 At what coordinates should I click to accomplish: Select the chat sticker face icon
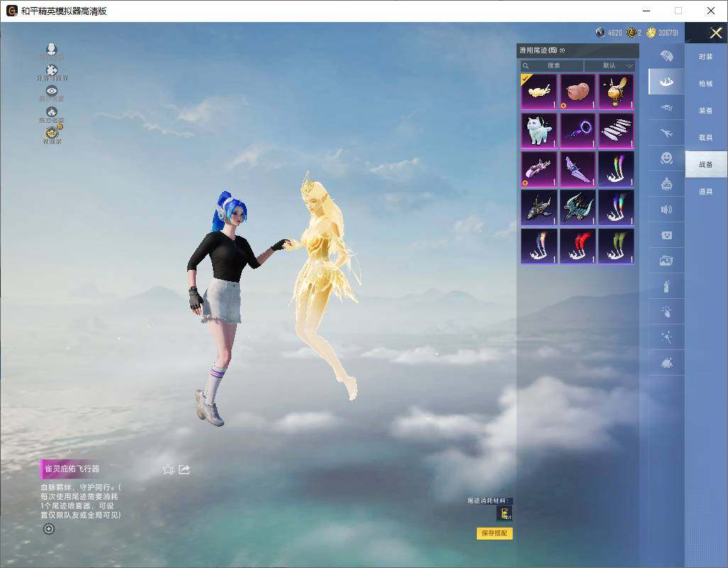click(667, 236)
